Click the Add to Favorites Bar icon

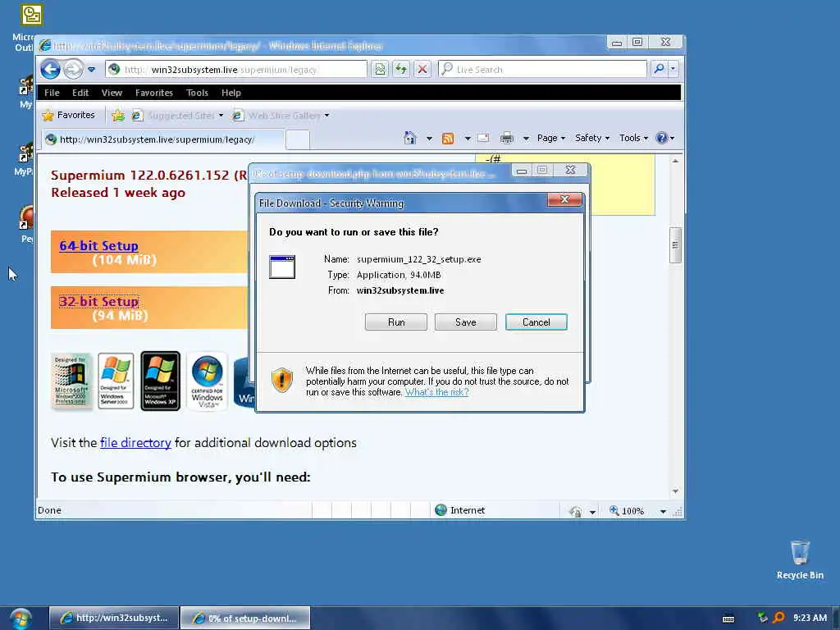coord(118,115)
